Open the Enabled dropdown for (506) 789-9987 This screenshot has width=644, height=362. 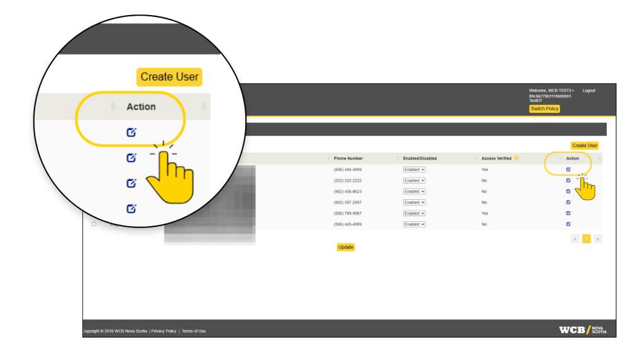pyautogui.click(x=414, y=214)
